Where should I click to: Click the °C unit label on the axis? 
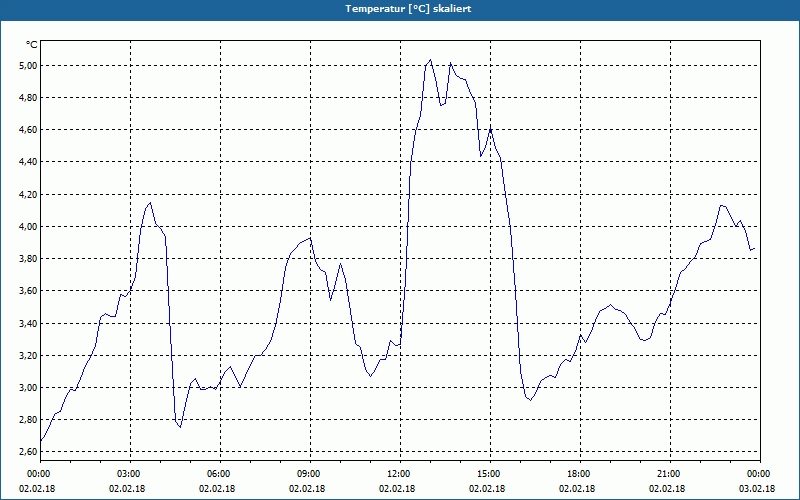pos(32,45)
